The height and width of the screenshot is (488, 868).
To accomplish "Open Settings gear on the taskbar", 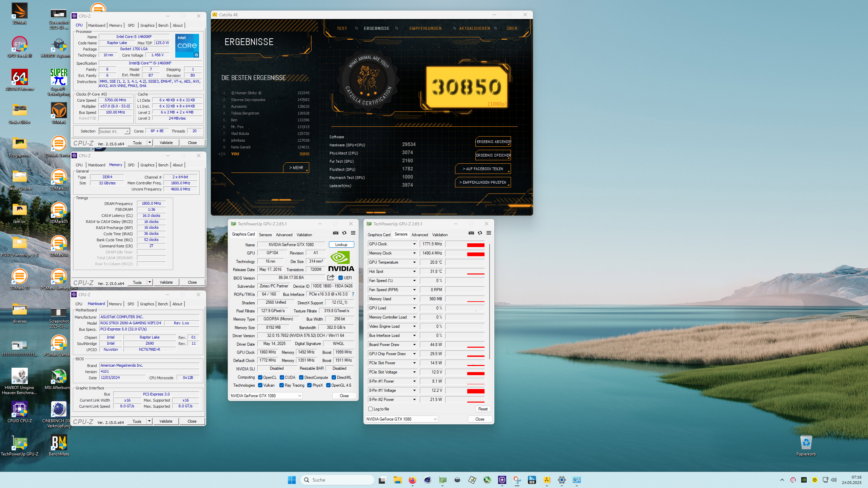I will [561, 480].
